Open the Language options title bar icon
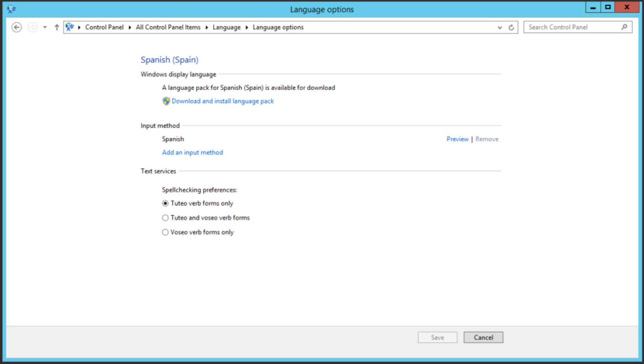644x364 pixels. tap(11, 9)
